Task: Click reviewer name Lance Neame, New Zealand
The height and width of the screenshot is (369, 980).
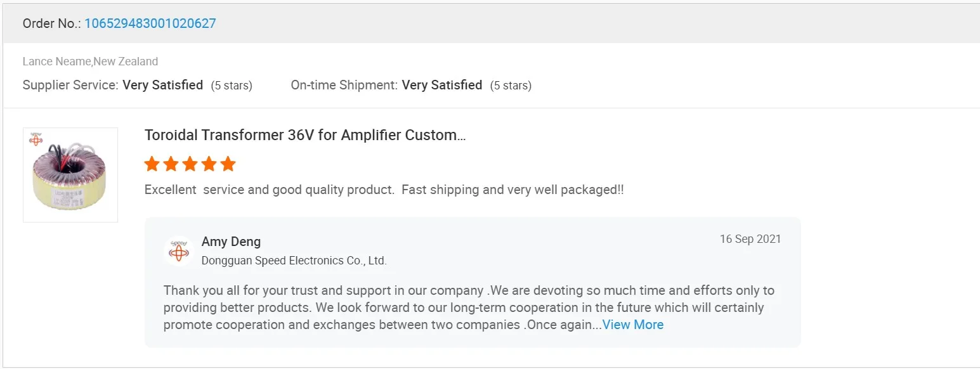Action: pos(90,61)
